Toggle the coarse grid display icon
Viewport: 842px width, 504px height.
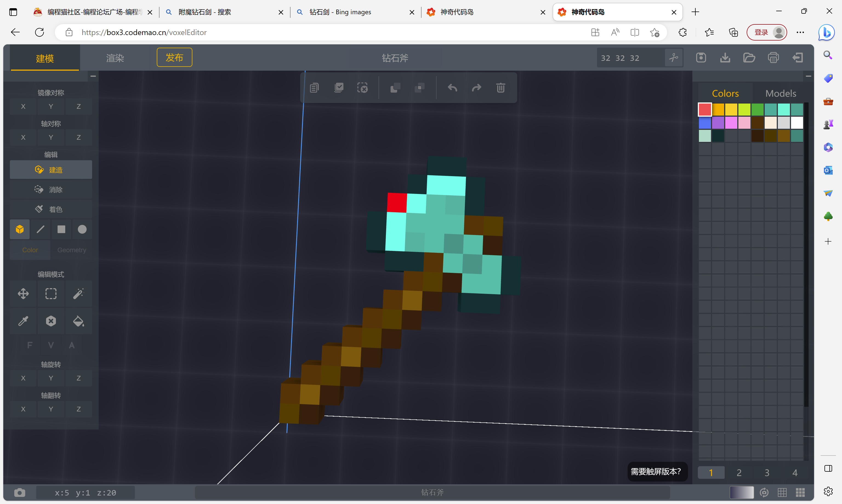pos(782,492)
